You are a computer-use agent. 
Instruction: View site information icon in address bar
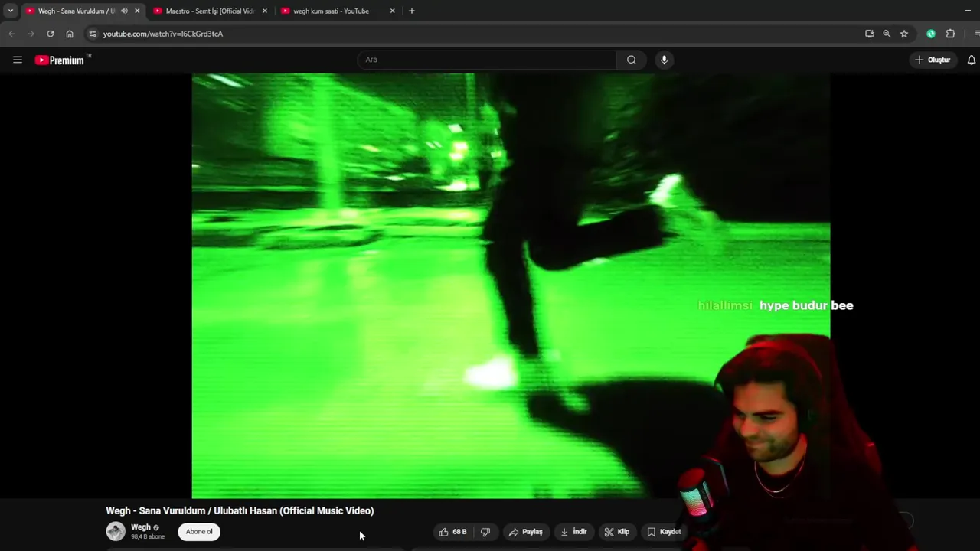pos(93,34)
